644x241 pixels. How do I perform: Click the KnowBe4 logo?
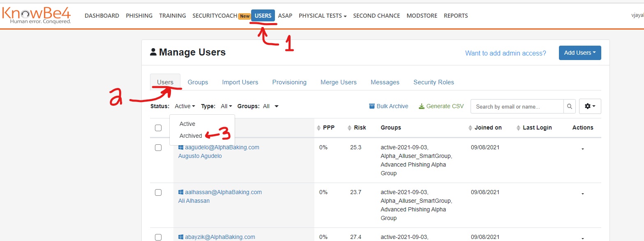point(37,15)
